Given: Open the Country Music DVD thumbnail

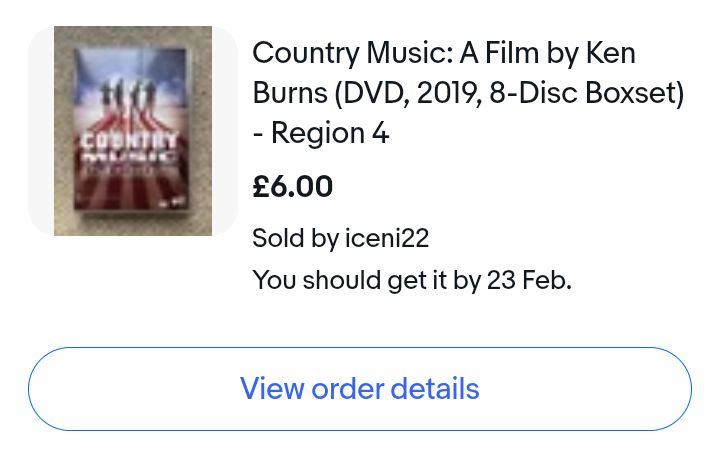Looking at the screenshot, I should coord(133,130).
